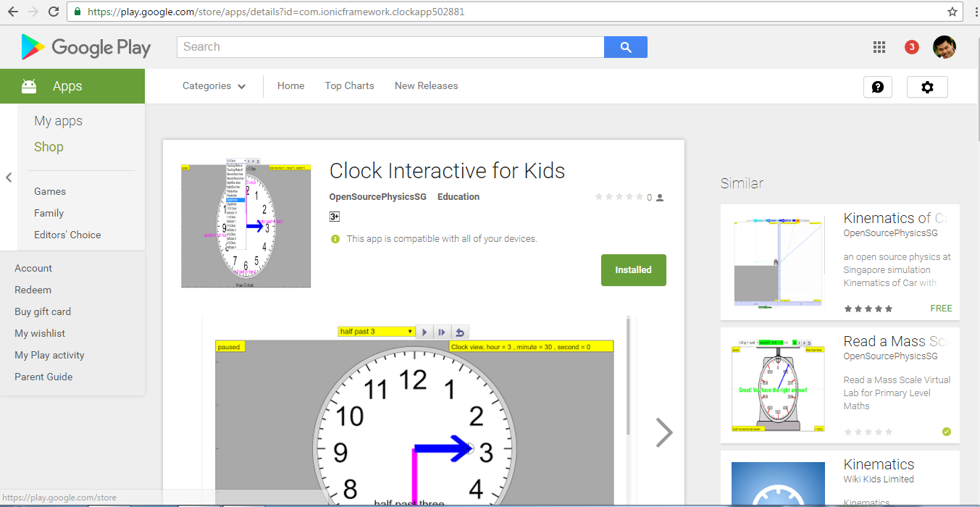The width and height of the screenshot is (980, 507).
Task: Open Games category in sidebar
Action: click(x=50, y=191)
